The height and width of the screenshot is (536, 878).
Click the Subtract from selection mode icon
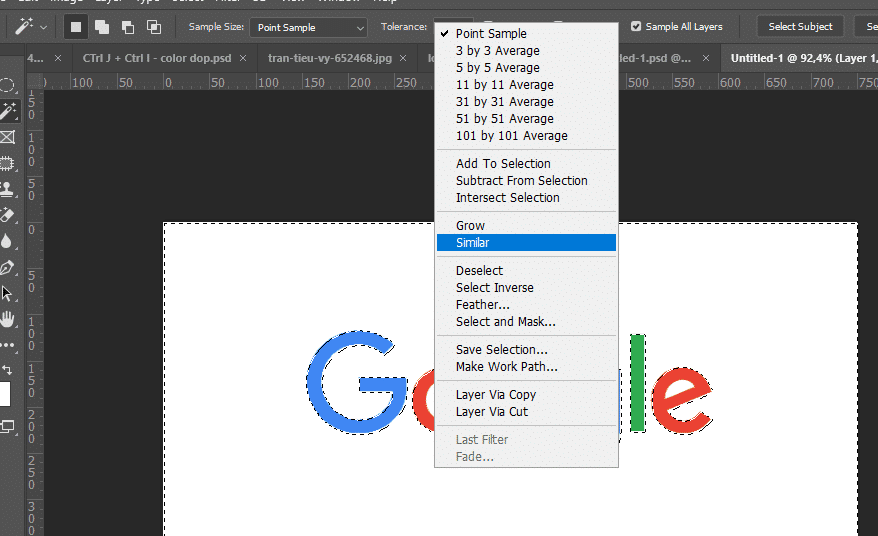128,27
